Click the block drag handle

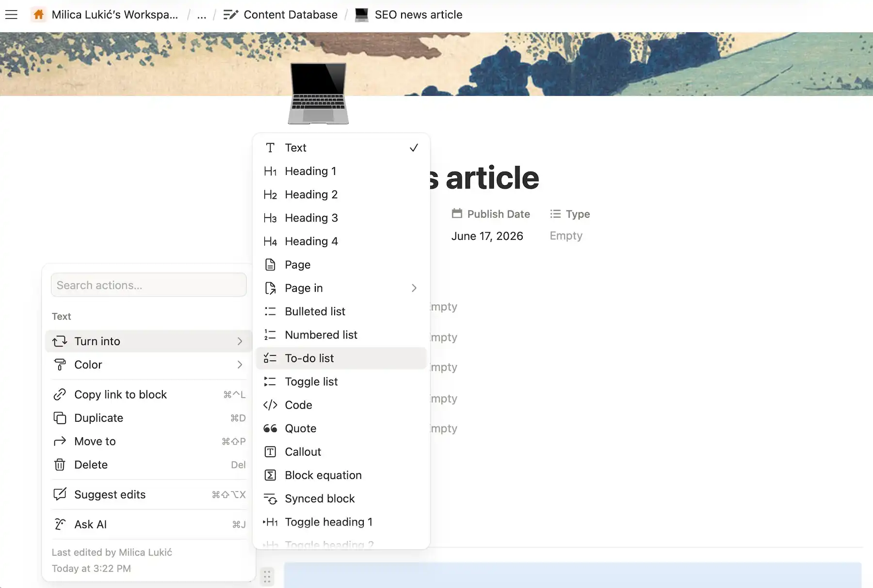267,576
